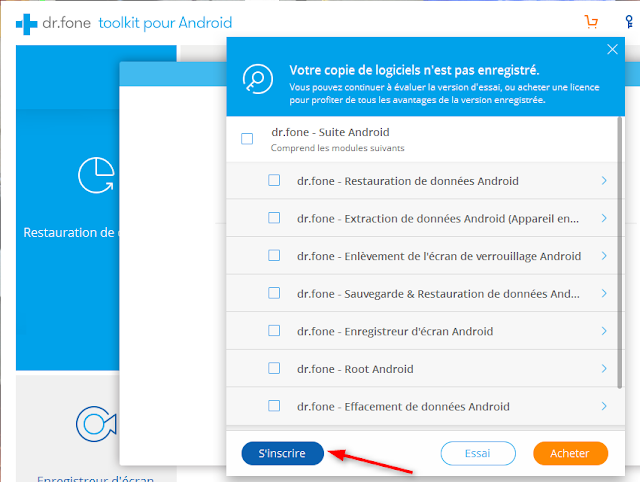640x482 pixels.
Task: Click 'Restauration de' tile label in main window
Action: point(69,232)
